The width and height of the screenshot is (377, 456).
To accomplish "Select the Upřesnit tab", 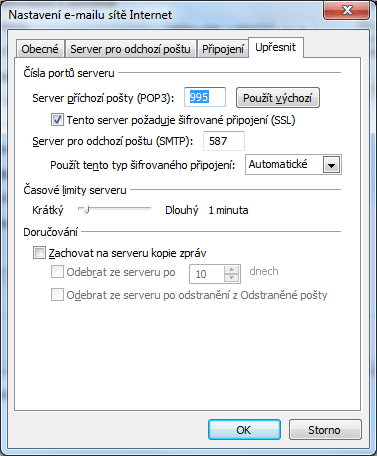I will [276, 48].
